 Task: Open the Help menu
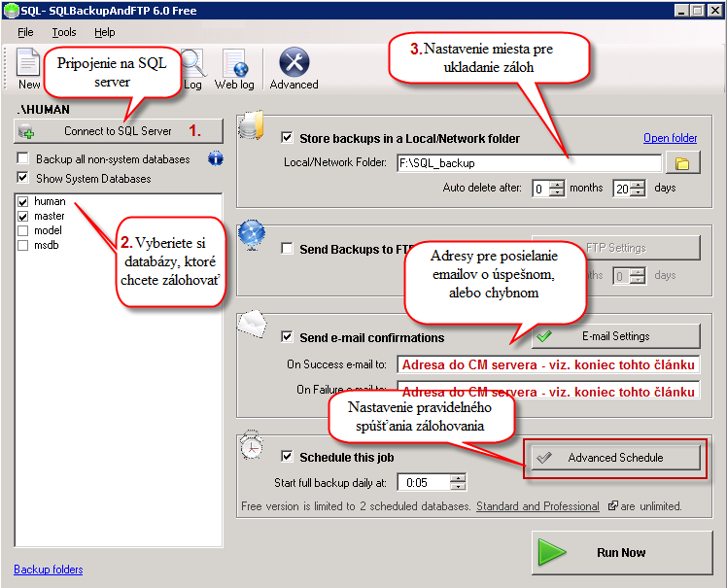pos(105,32)
